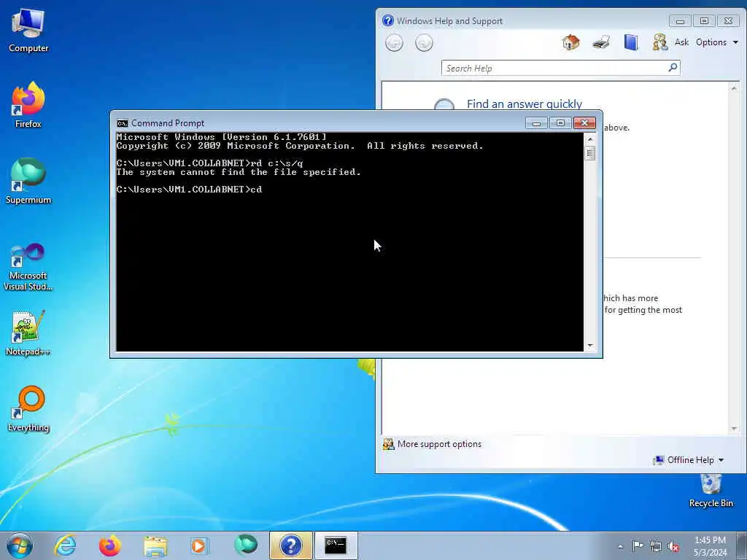
Task: Click the Print icon in Help and Support
Action: tap(601, 42)
